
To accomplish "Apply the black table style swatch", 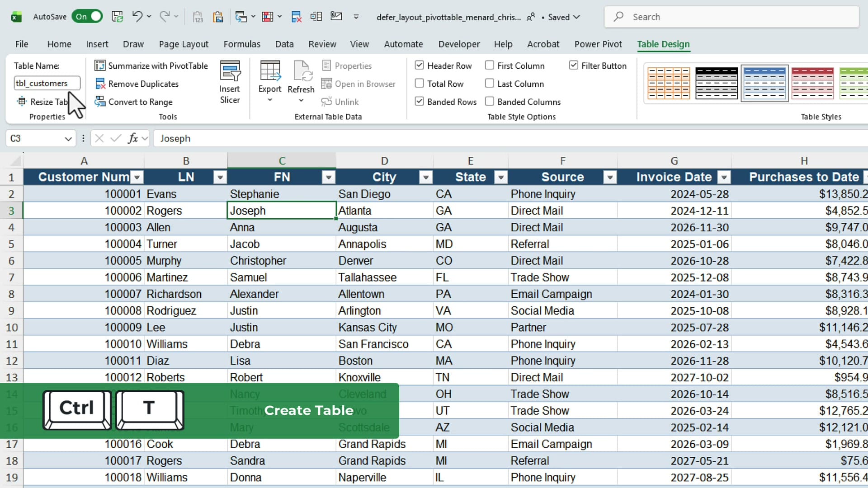I will tap(717, 83).
